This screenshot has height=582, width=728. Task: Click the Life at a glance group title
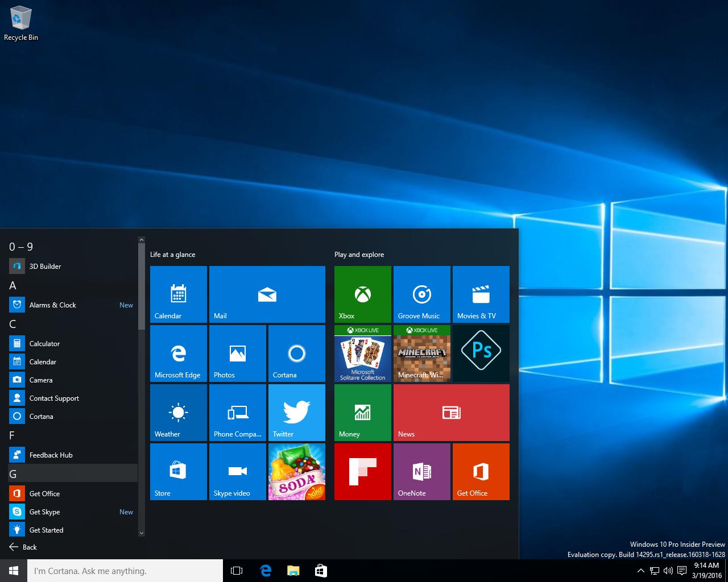click(x=172, y=255)
